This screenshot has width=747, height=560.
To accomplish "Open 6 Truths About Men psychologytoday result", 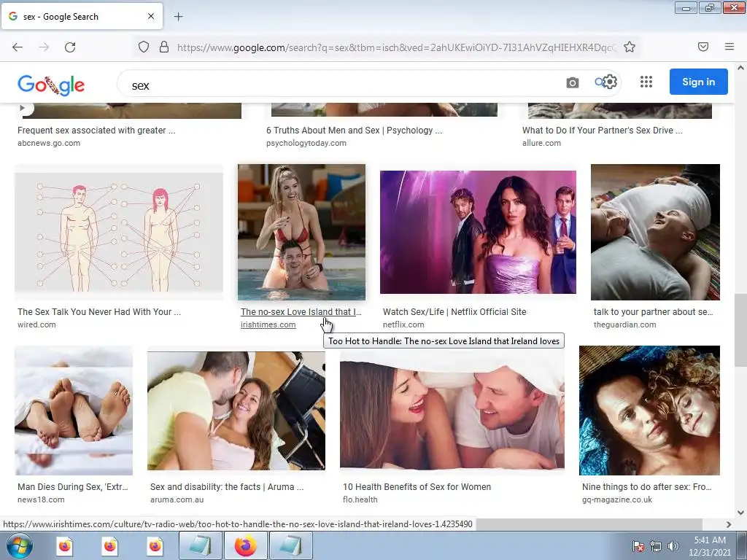I will [x=354, y=131].
